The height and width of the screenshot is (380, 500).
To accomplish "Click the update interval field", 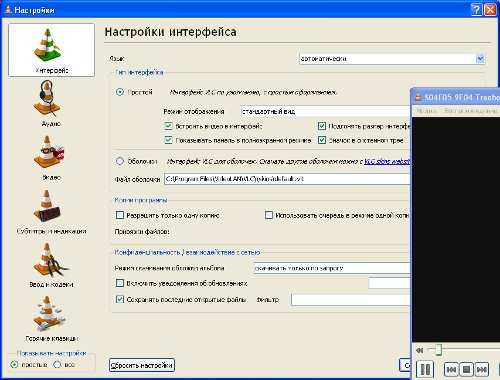I will (389, 283).
